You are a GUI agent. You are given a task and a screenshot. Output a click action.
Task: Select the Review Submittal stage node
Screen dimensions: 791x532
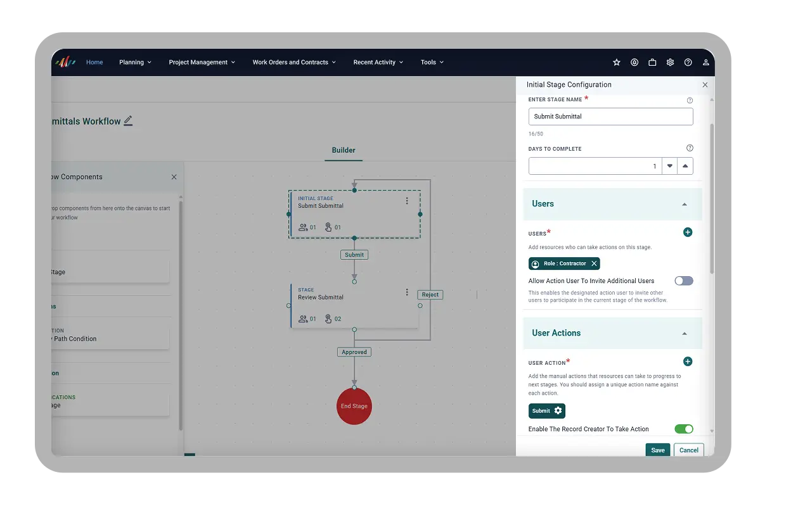(354, 306)
